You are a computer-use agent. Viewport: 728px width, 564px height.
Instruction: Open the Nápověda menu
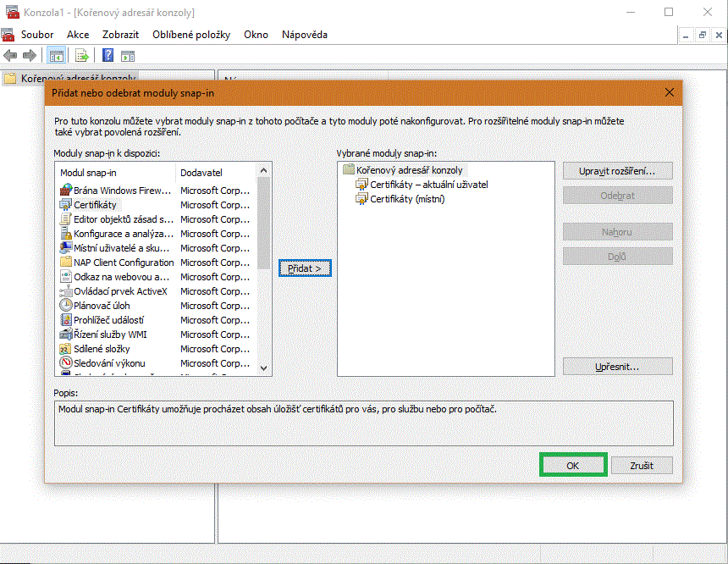pyautogui.click(x=305, y=35)
